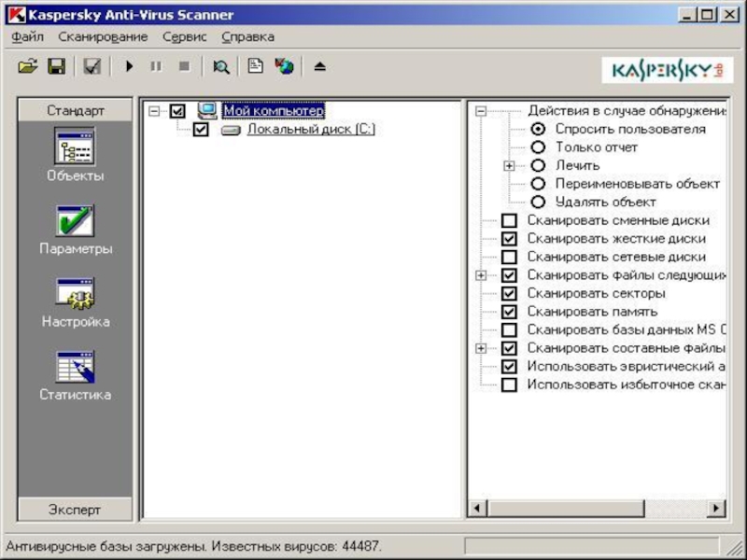Open the Сервис menu

pyautogui.click(x=185, y=36)
